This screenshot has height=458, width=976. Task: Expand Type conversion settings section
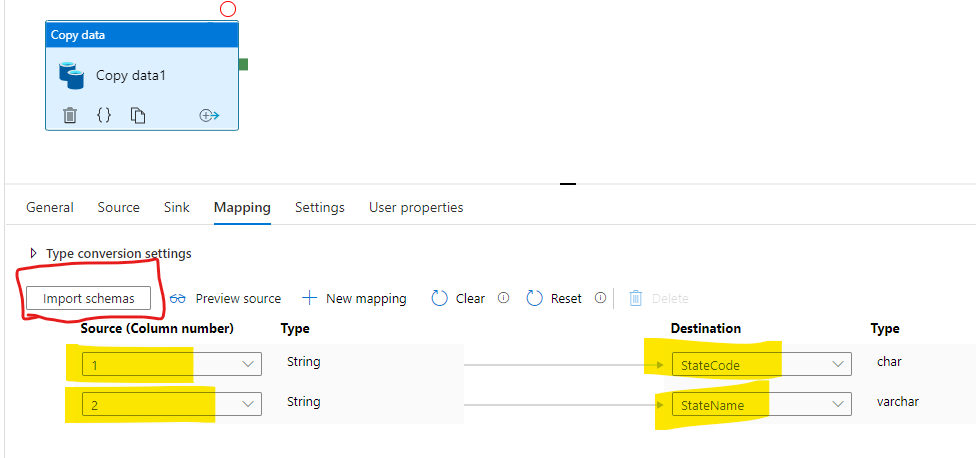(34, 253)
